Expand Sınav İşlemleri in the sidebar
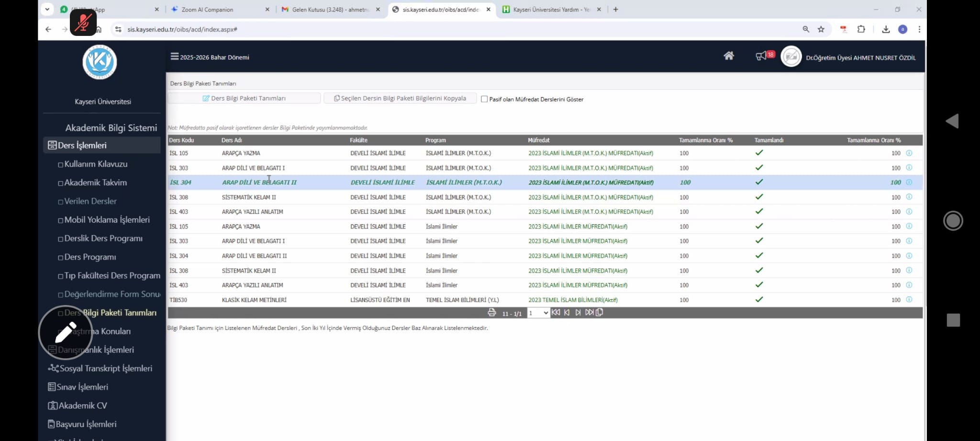 82,387
